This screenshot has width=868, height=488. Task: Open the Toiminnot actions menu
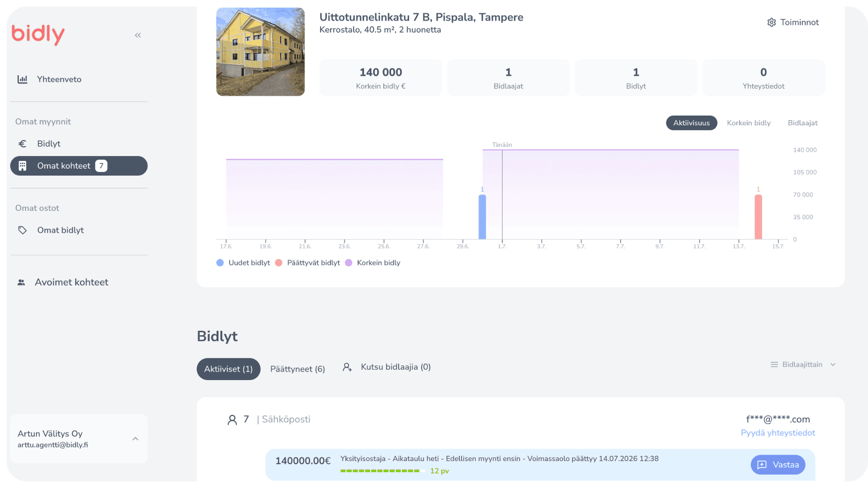(x=793, y=22)
